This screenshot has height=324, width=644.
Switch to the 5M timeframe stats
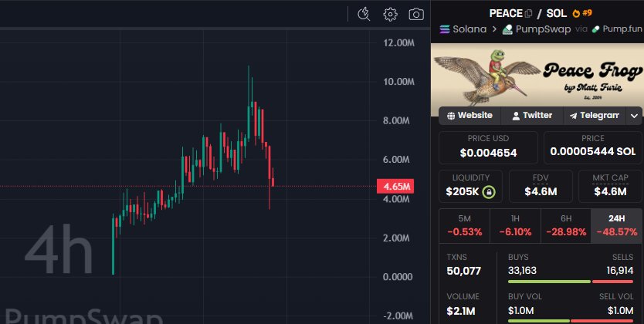(x=464, y=225)
